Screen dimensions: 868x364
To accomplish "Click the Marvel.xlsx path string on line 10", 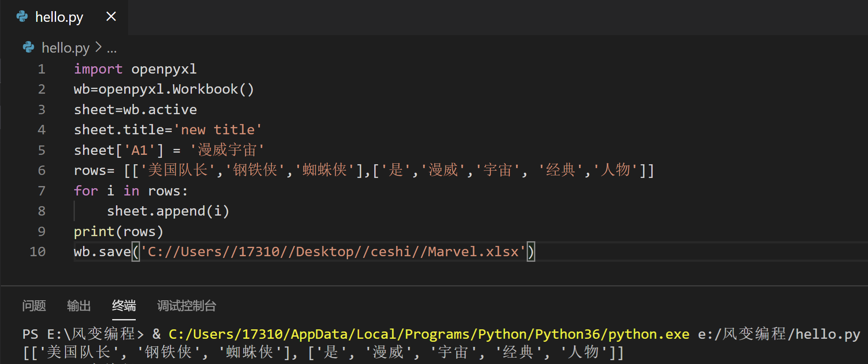I will point(333,252).
